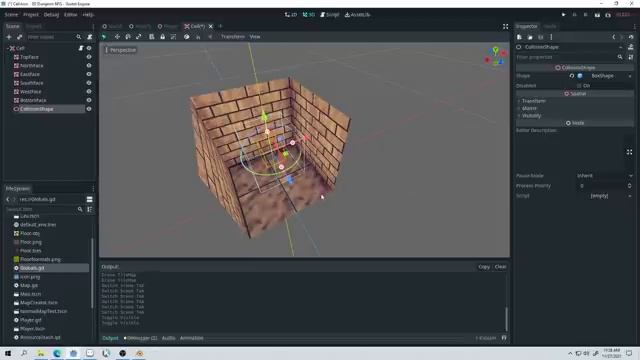Open the Audio bottom panel
The height and width of the screenshot is (360, 640).
(x=169, y=338)
